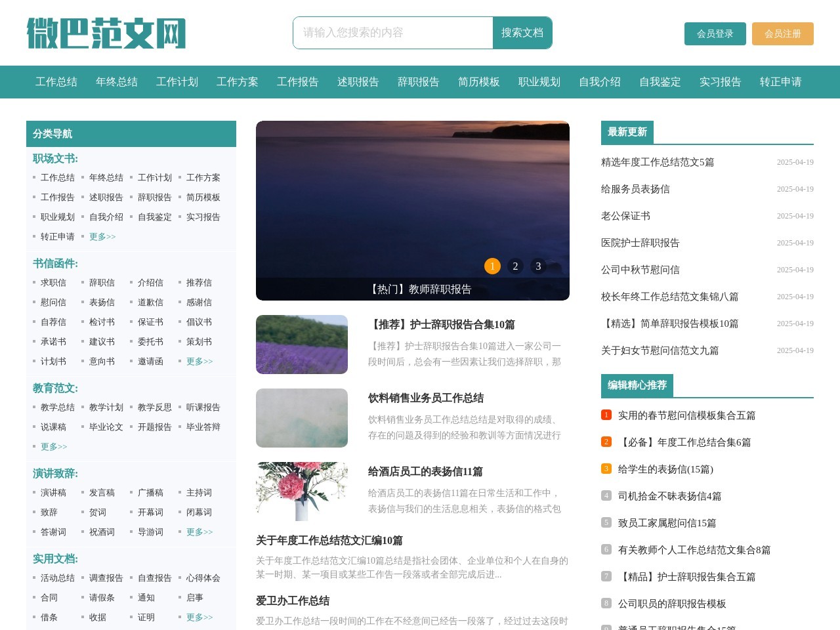Click the 会员登录 button
This screenshot has width=840, height=630.
[715, 33]
